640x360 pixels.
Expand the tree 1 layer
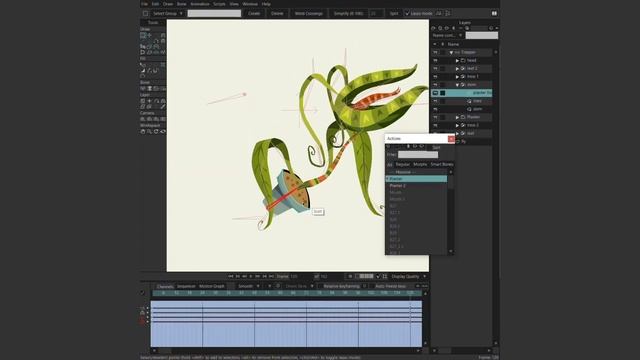[x=457, y=77]
